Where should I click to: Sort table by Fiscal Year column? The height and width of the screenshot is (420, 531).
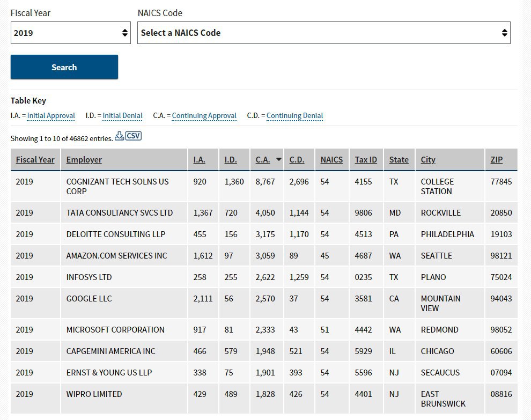(x=35, y=159)
